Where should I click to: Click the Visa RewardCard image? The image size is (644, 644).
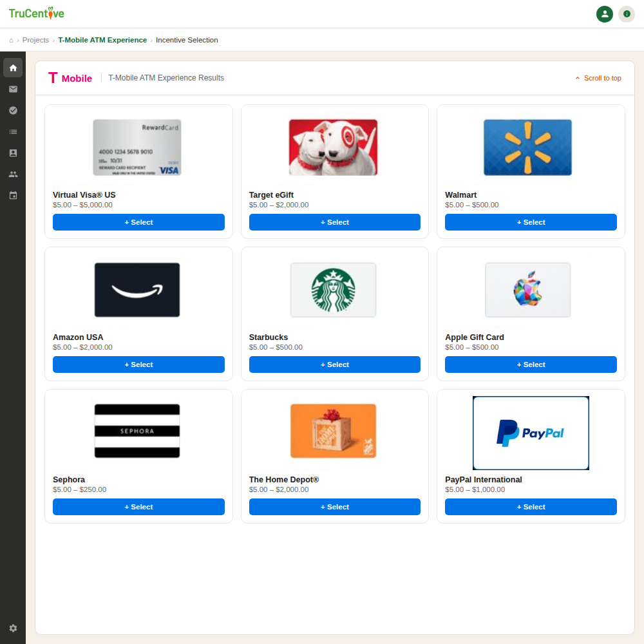pos(137,147)
